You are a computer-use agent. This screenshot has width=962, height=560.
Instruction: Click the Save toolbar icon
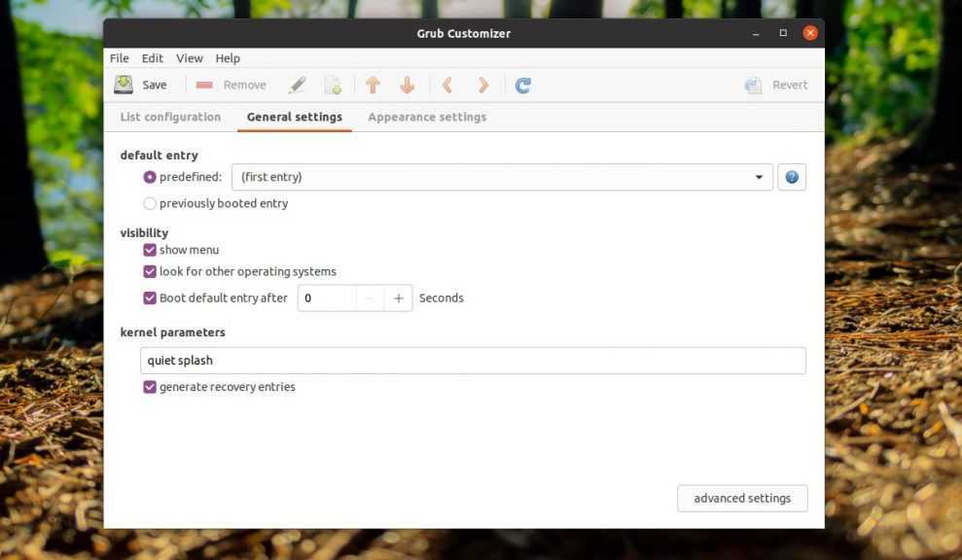click(124, 85)
